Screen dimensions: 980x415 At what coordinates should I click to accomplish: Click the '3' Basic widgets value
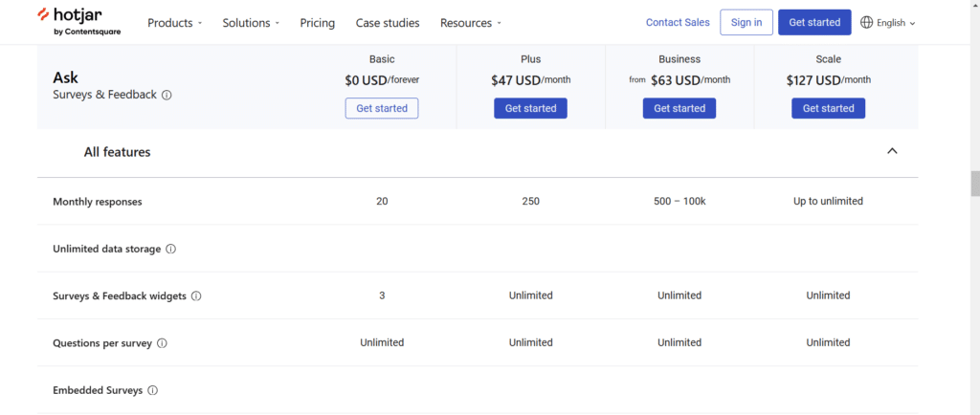(x=382, y=295)
